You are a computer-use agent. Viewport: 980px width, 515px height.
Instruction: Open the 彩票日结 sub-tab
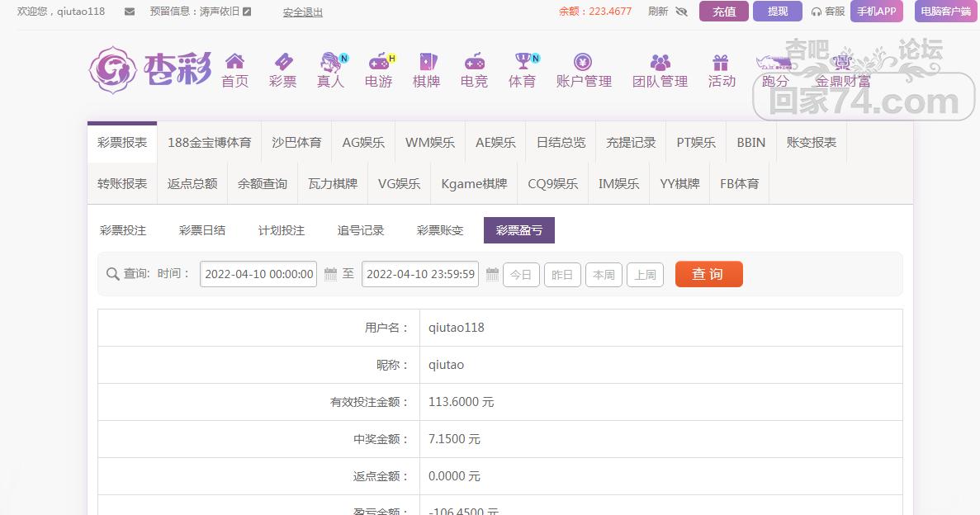click(202, 230)
